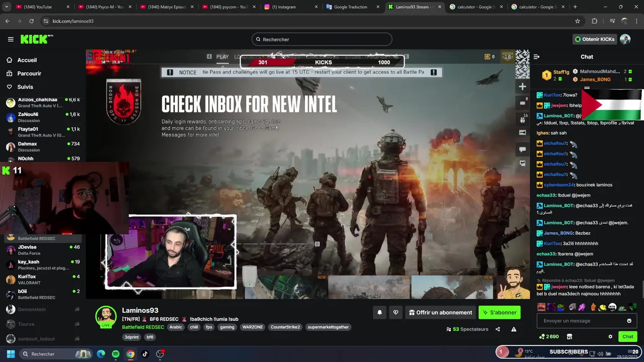
Task: Open chat settings gear icon
Action: point(610,337)
